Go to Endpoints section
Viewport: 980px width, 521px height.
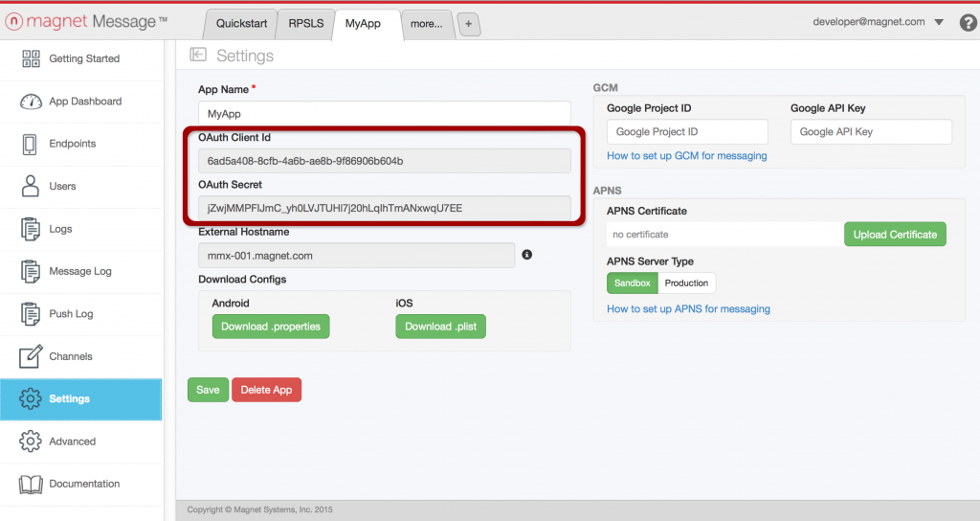(x=81, y=144)
